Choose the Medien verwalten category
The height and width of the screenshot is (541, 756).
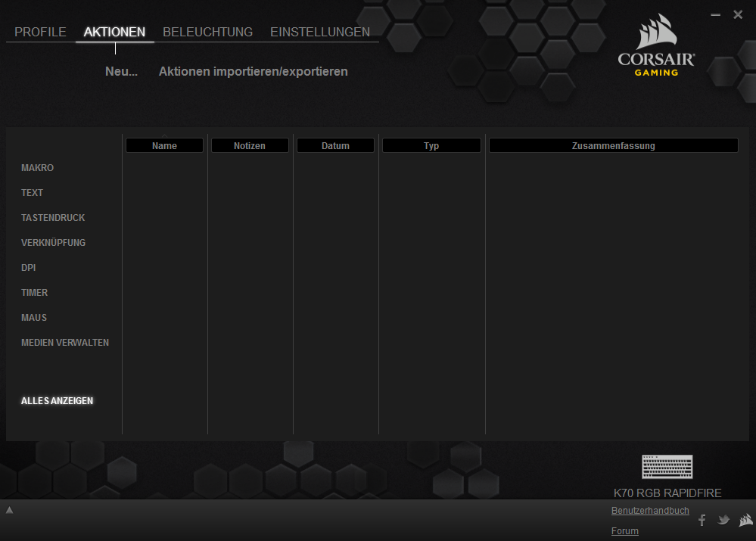(65, 343)
